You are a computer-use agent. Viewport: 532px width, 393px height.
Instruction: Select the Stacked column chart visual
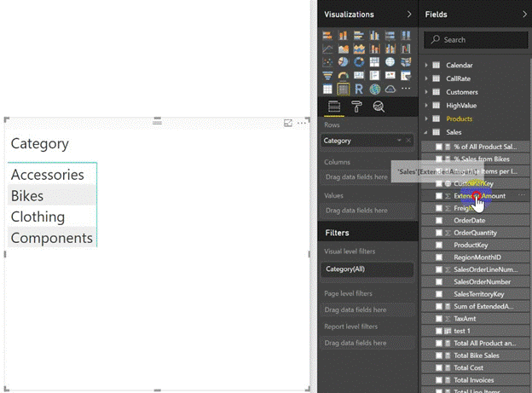[x=343, y=35]
